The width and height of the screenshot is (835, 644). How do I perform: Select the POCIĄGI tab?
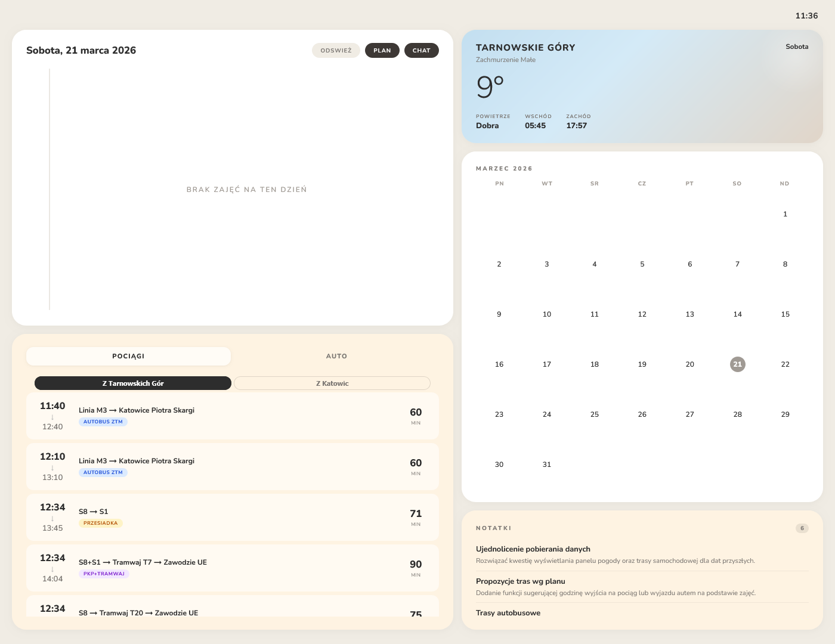[128, 356]
